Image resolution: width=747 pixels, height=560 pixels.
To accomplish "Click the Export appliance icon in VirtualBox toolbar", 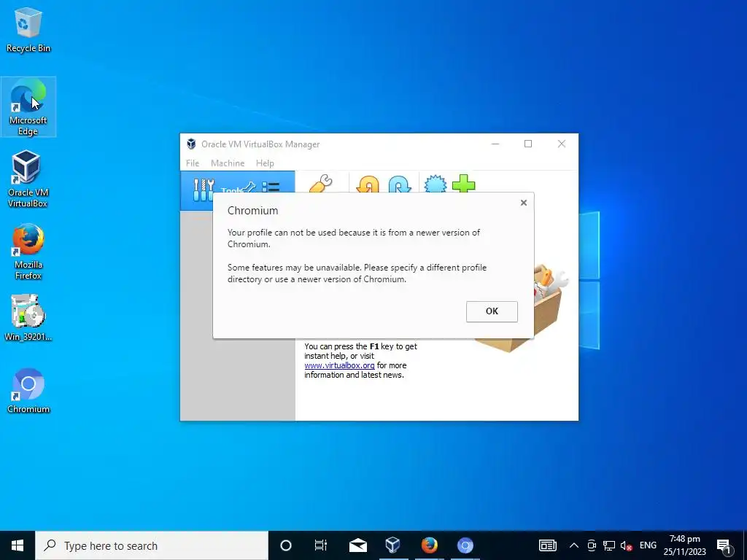I will tap(399, 184).
